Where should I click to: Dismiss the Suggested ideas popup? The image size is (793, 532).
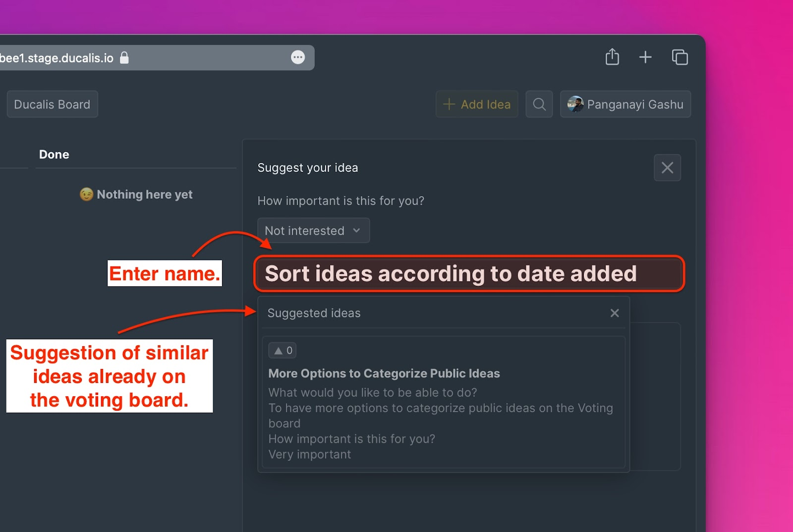pyautogui.click(x=615, y=313)
